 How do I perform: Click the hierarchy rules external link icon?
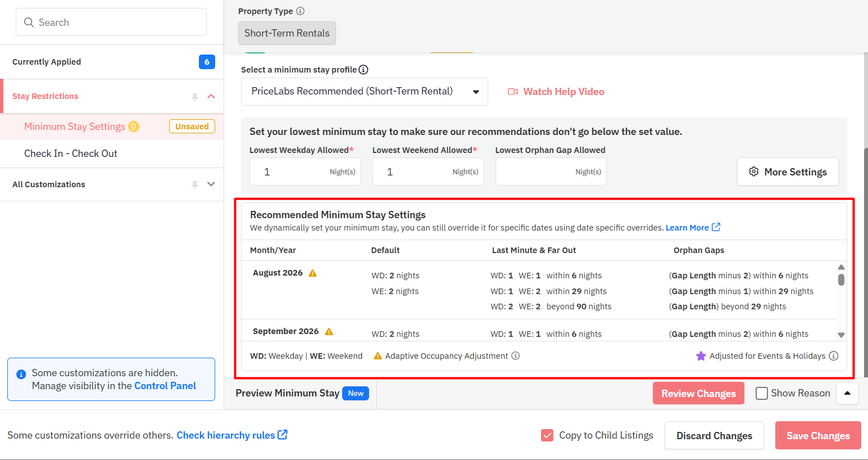pyautogui.click(x=283, y=435)
